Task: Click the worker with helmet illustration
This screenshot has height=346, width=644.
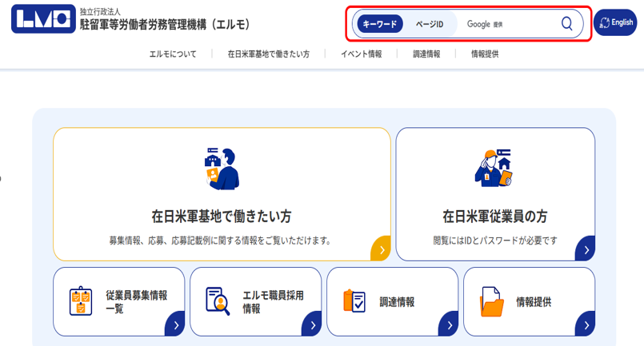Action: pyautogui.click(x=494, y=169)
